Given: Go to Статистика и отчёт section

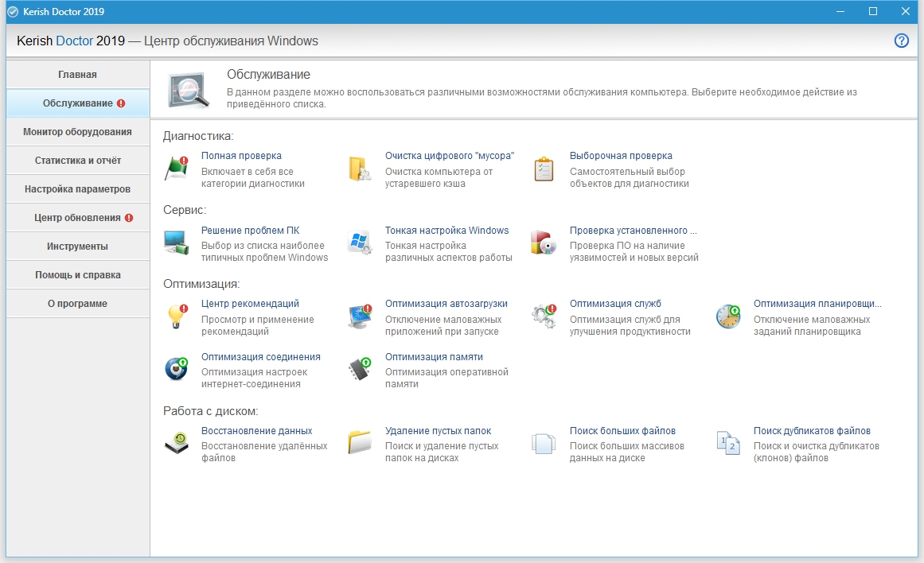Looking at the screenshot, I should (x=77, y=161).
